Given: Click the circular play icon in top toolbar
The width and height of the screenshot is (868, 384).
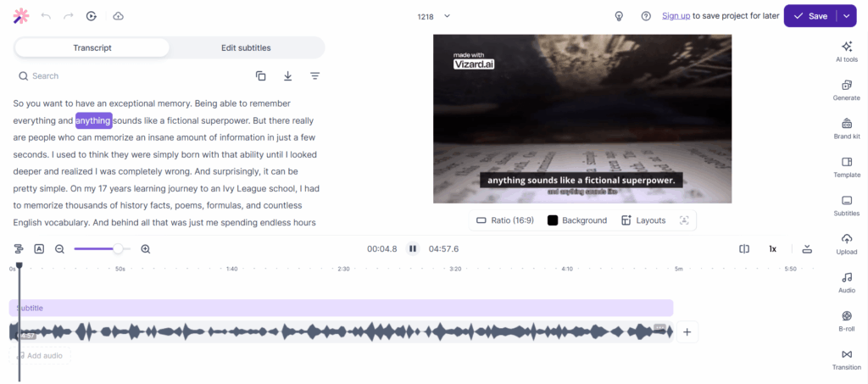Looking at the screenshot, I should 92,16.
